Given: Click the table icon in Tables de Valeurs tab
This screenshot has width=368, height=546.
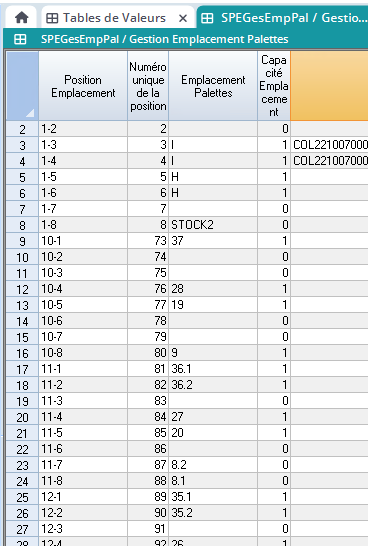Looking at the screenshot, I should [52, 18].
